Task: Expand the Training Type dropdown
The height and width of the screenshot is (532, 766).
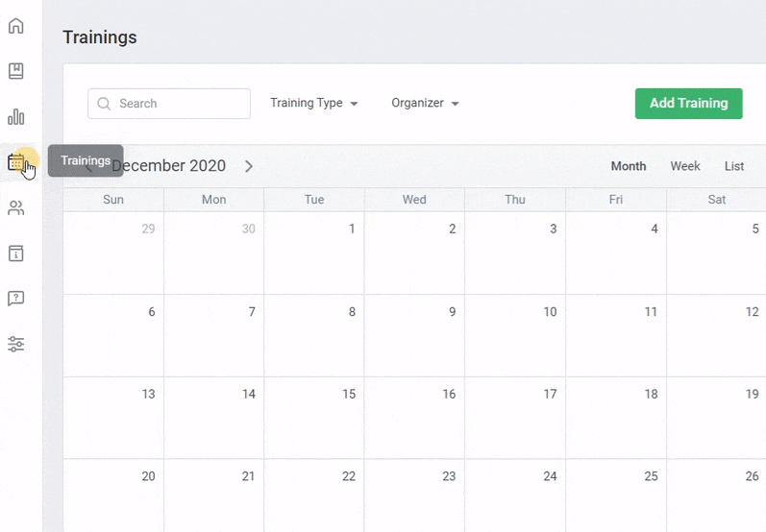Action: point(313,104)
